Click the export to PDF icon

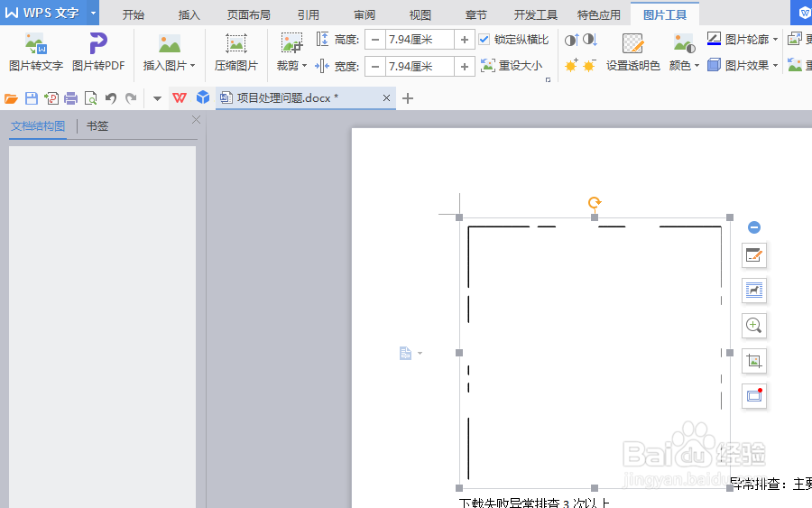point(51,97)
